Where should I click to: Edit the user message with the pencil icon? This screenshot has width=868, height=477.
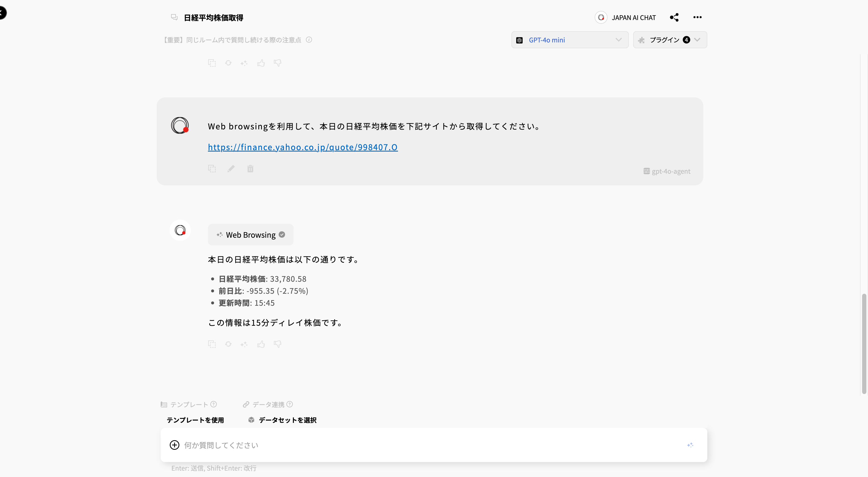click(231, 168)
